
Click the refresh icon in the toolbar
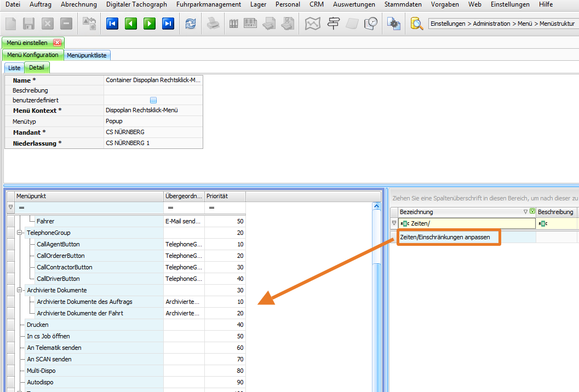(191, 24)
